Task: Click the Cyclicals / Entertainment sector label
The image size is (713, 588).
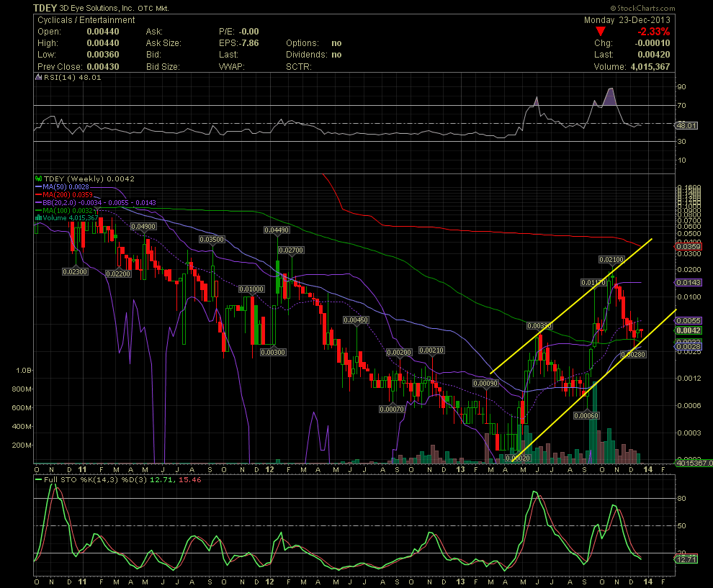Action: [x=86, y=20]
